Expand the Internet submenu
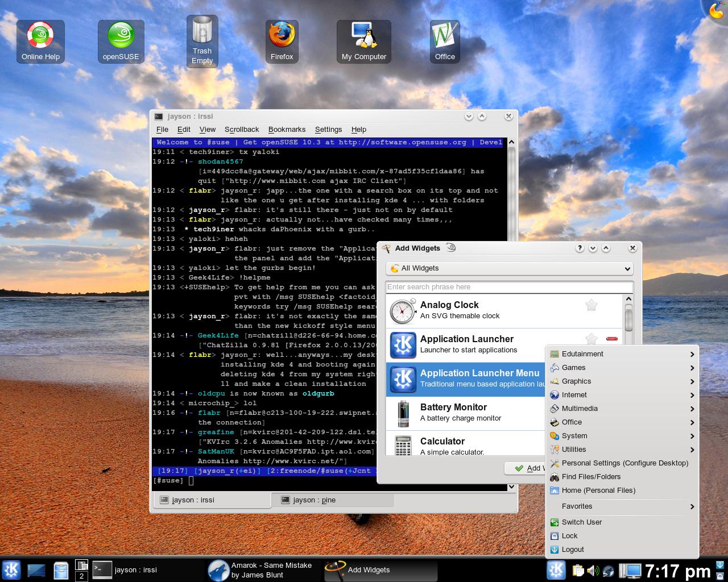Image resolution: width=728 pixels, height=582 pixels. point(622,395)
